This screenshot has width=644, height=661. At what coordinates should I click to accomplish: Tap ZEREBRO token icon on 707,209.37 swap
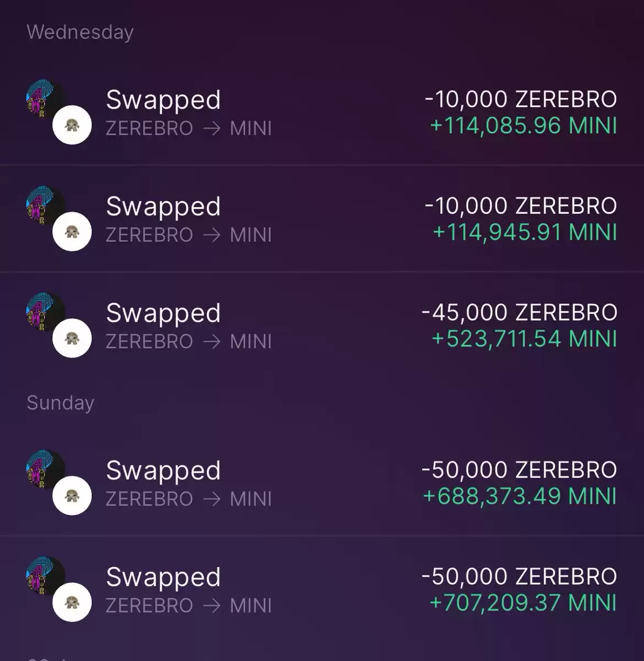pos(45,576)
